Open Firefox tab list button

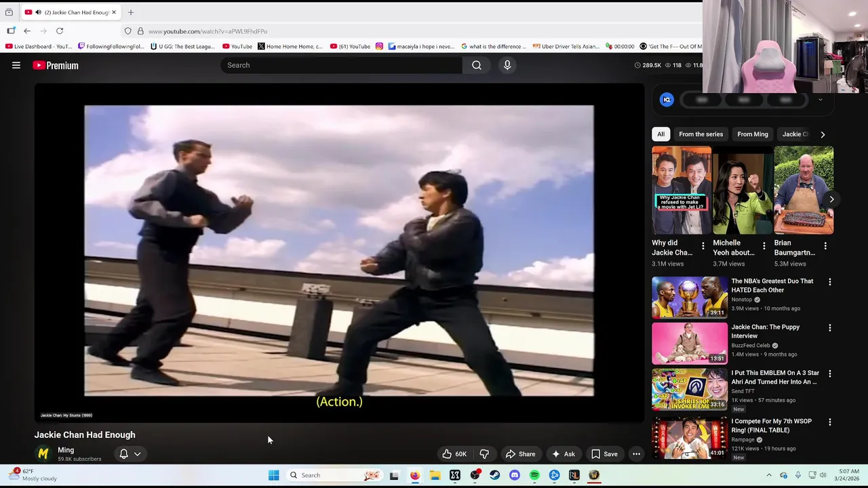[9, 12]
